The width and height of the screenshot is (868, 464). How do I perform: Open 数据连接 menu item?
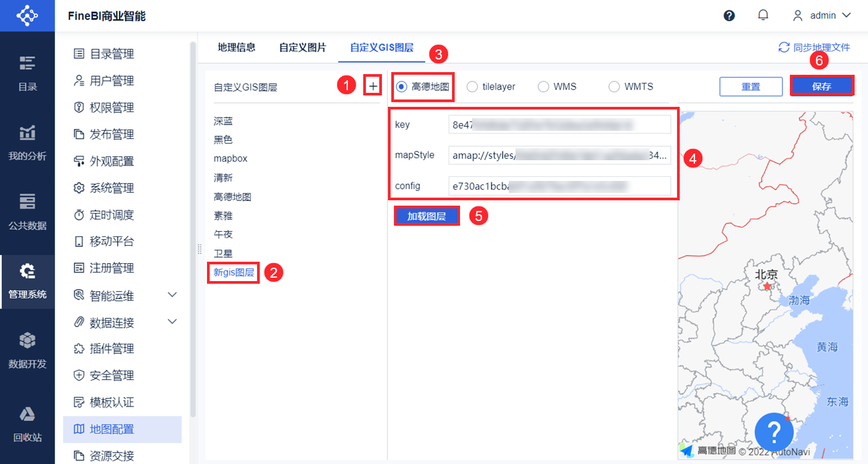click(122, 322)
